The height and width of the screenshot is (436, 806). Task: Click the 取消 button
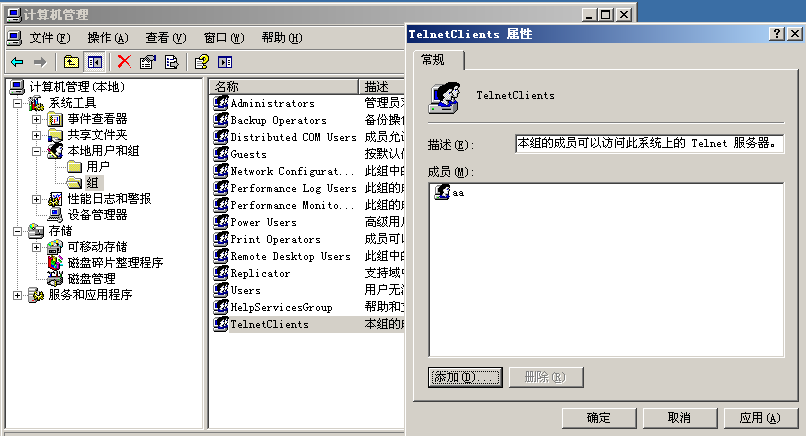point(680,417)
